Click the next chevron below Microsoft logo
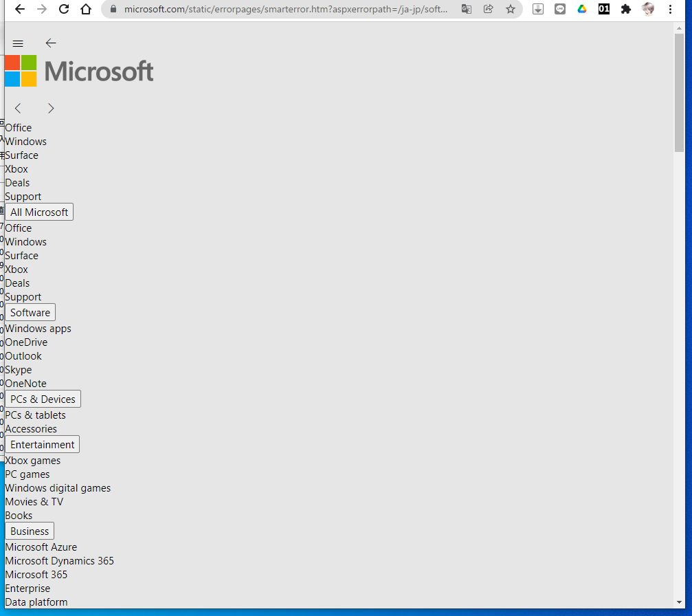The width and height of the screenshot is (692, 616). click(x=51, y=108)
